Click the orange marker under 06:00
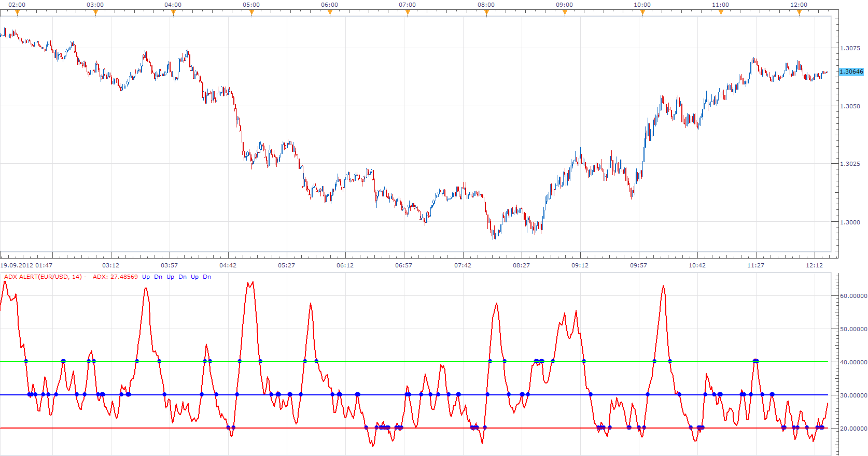Screen dimensions: 868x456 (x=330, y=13)
